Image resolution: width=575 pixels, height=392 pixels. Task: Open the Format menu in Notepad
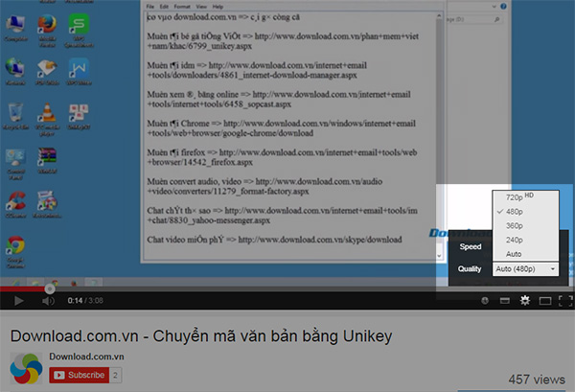tap(182, 7)
